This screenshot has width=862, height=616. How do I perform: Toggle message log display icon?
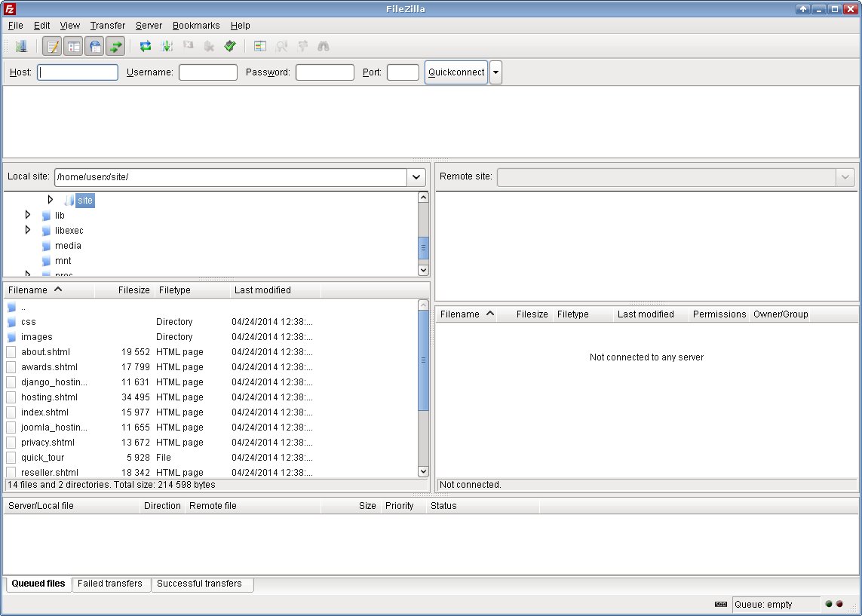tap(52, 46)
